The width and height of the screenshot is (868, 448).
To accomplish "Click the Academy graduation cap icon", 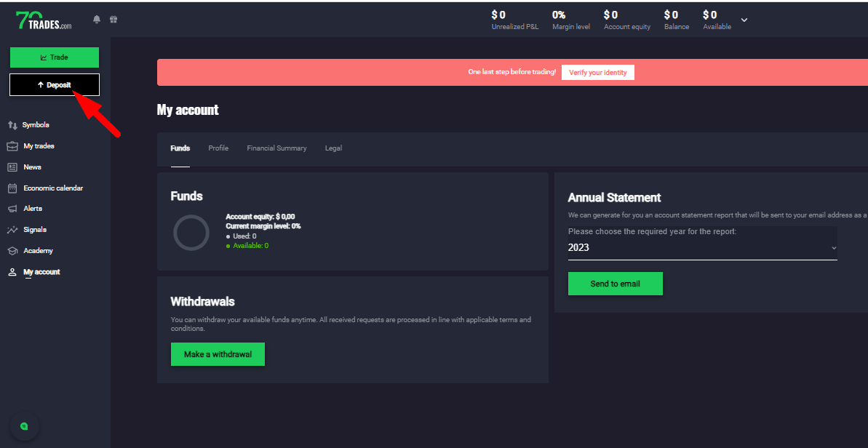I will (x=12, y=251).
